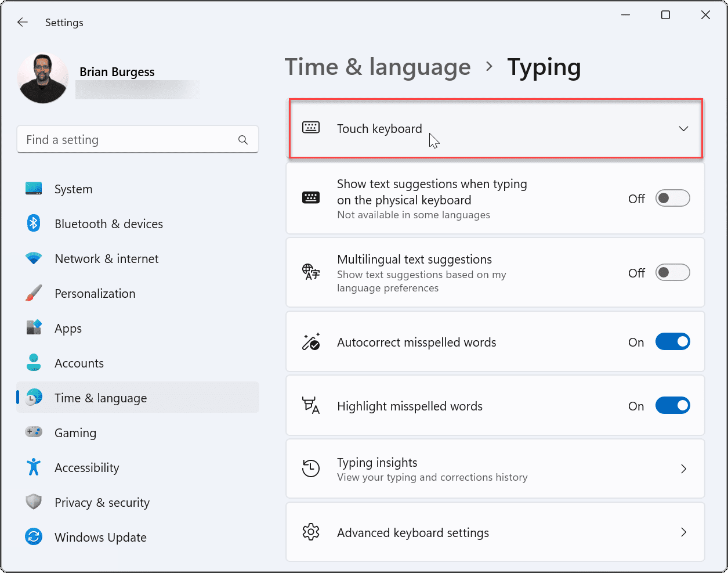728x573 pixels.
Task: Click the Typing insights history icon
Action: point(311,469)
